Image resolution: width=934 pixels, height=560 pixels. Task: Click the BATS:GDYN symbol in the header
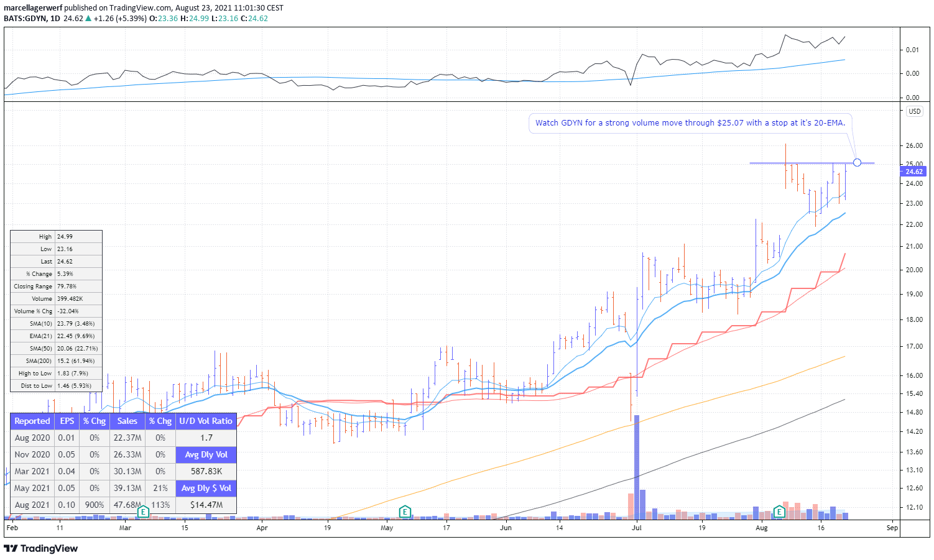[x=25, y=18]
